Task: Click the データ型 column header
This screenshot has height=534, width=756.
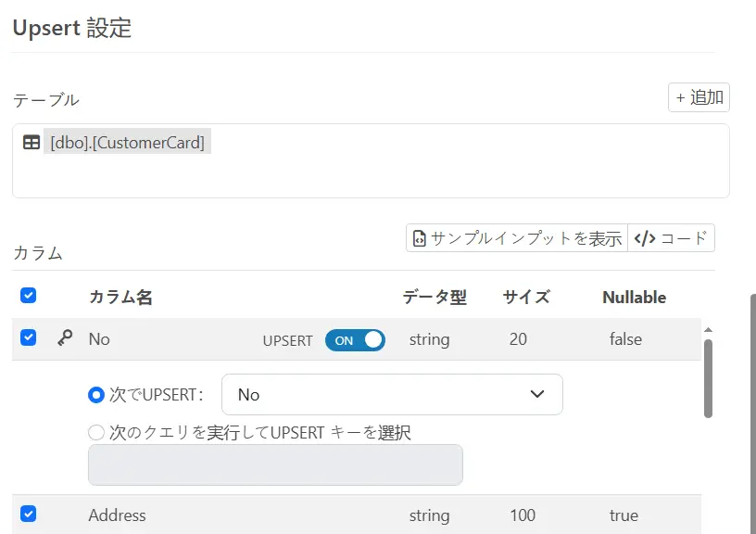Action: click(x=435, y=298)
